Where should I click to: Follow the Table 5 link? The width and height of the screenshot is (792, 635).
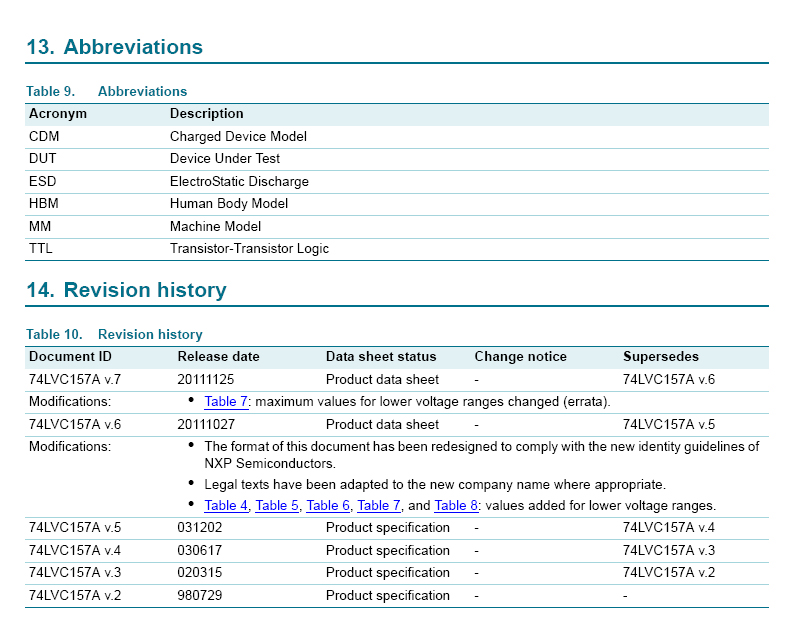(x=277, y=506)
